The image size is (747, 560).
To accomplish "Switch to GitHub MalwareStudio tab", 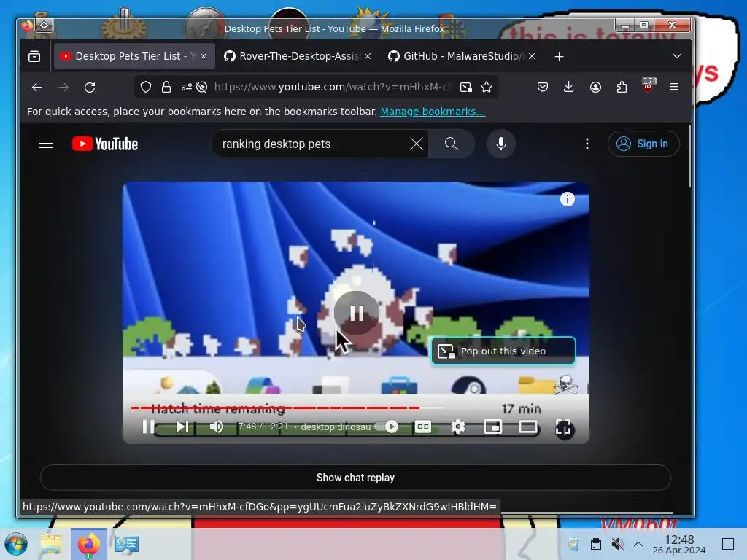I will [462, 56].
